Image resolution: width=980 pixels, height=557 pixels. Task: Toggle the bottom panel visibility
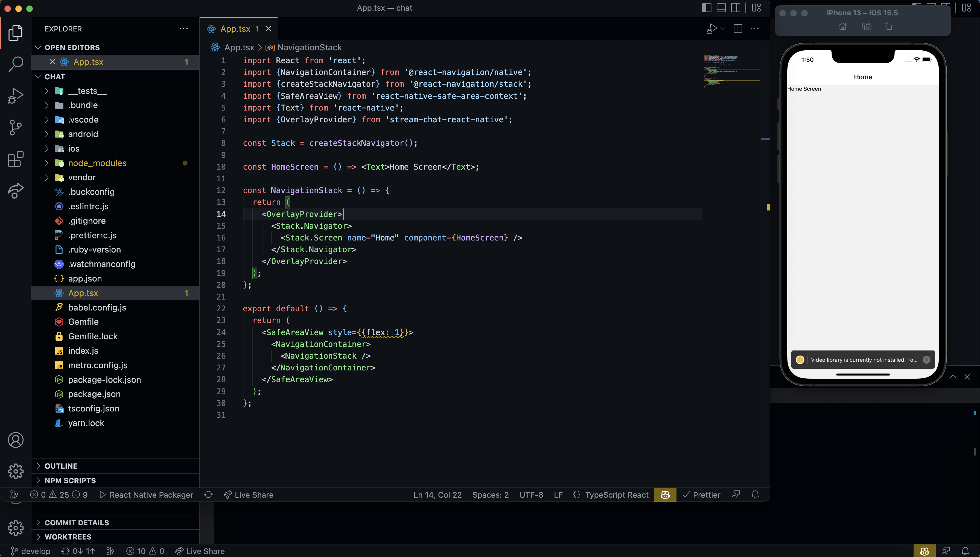(721, 8)
